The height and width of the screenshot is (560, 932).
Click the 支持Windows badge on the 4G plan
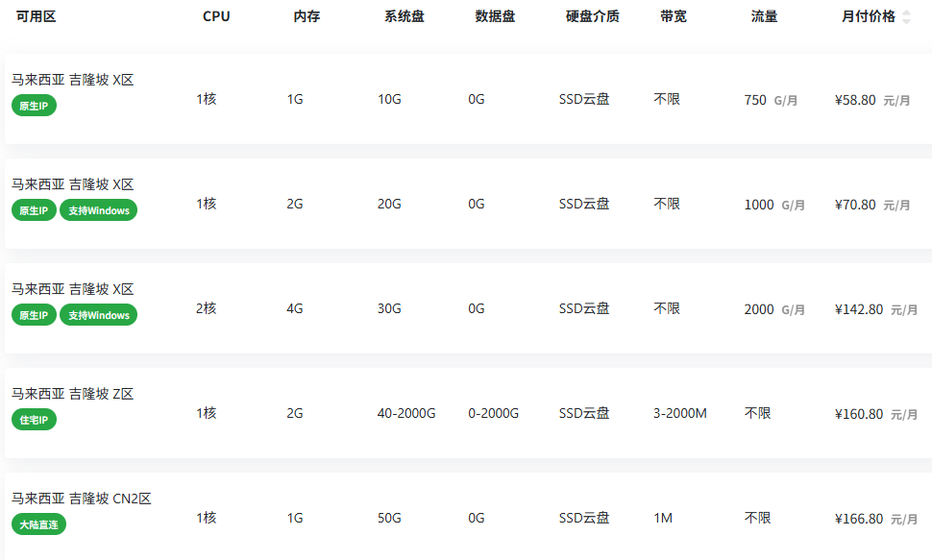[x=99, y=314]
